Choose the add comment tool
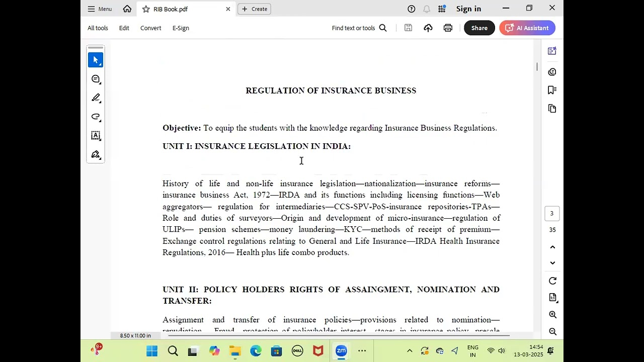This screenshot has width=644, height=362. point(96,79)
